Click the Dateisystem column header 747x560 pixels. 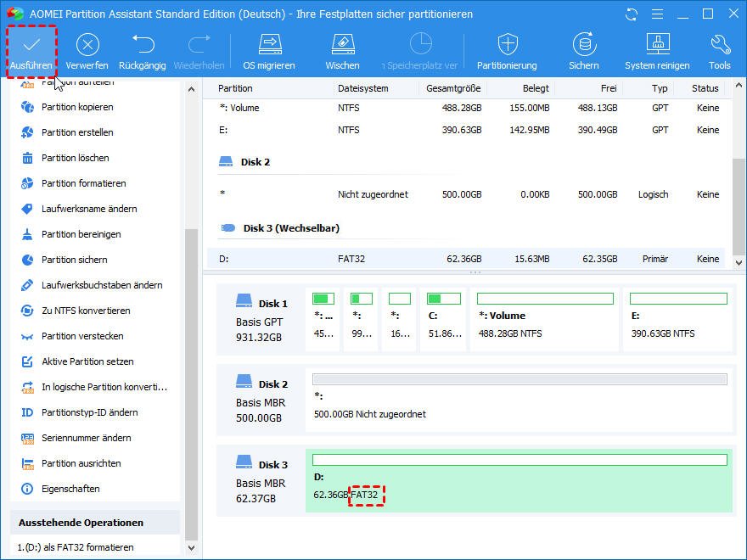(362, 88)
